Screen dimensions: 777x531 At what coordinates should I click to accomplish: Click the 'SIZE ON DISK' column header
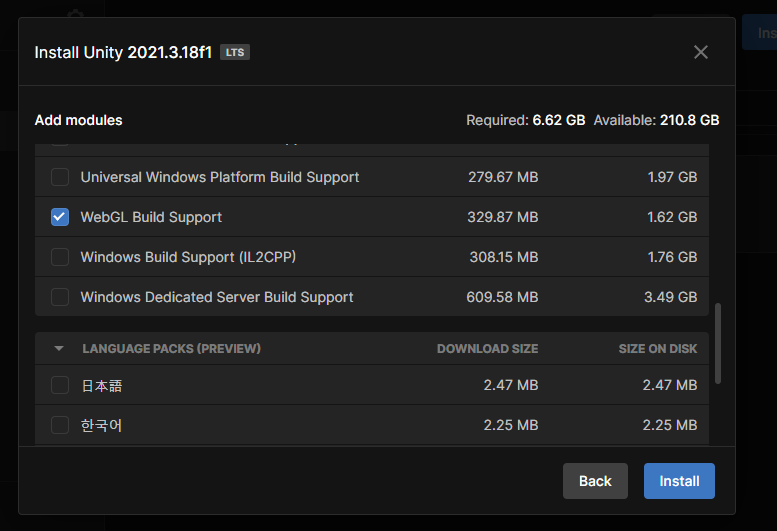658,349
